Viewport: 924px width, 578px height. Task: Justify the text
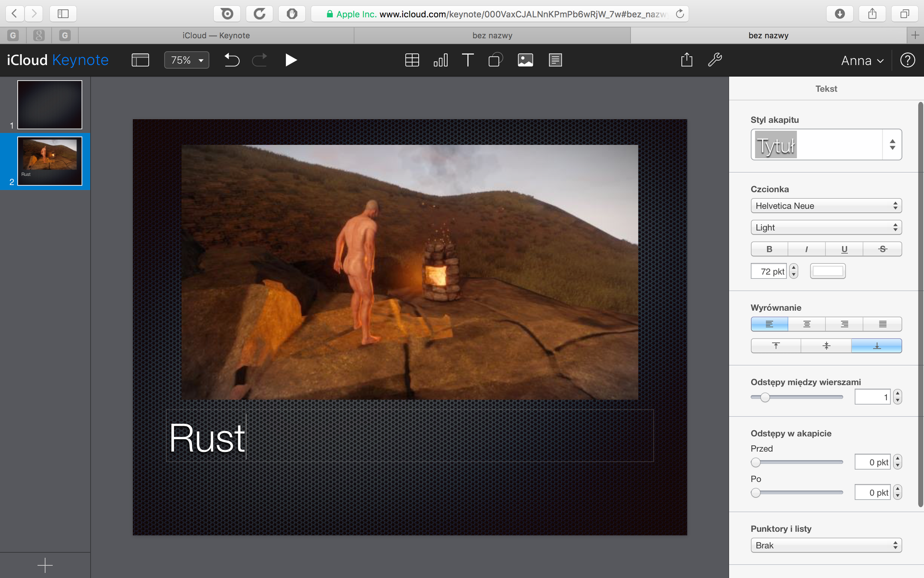tap(882, 324)
